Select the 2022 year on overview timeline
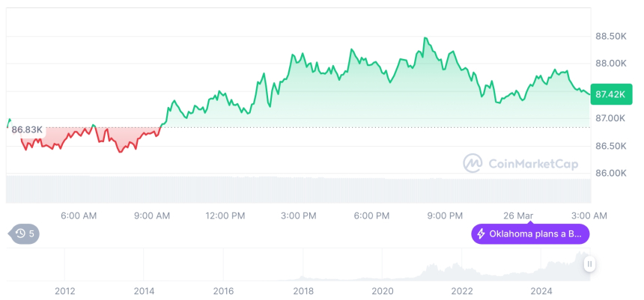 point(462,291)
